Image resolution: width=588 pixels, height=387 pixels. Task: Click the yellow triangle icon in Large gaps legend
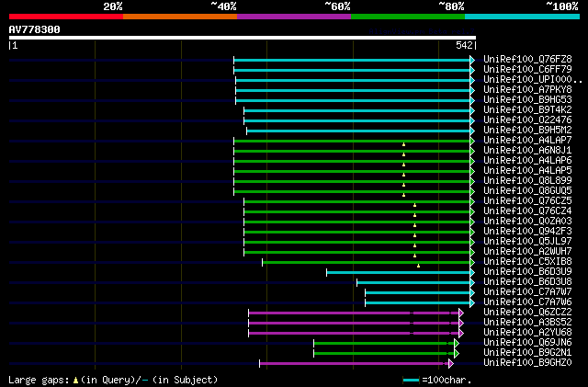75,381
